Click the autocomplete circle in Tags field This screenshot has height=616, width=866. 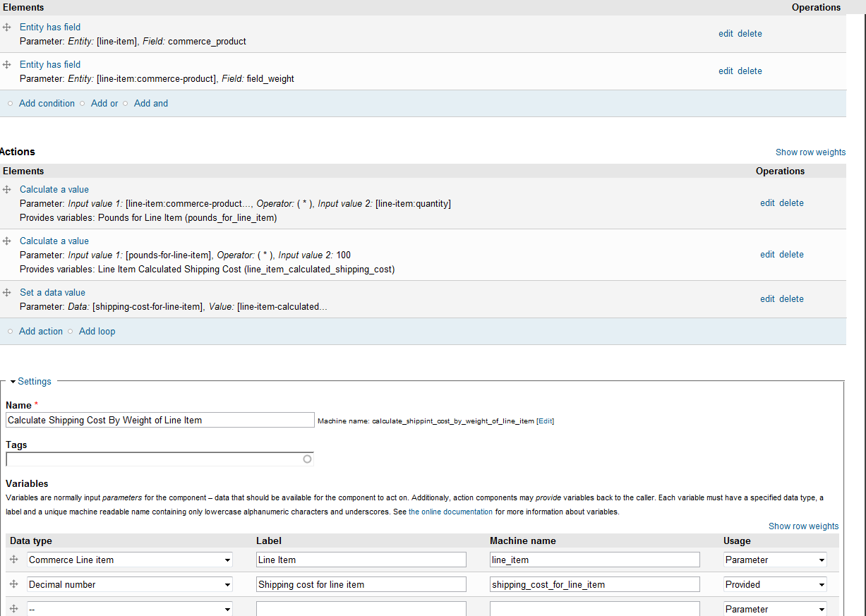point(307,459)
